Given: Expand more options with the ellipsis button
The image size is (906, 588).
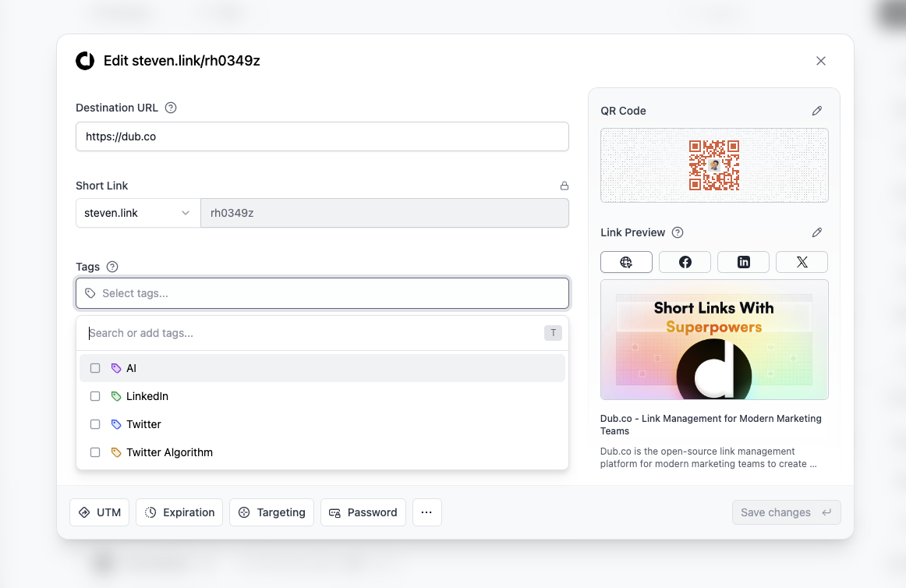Looking at the screenshot, I should [426, 512].
